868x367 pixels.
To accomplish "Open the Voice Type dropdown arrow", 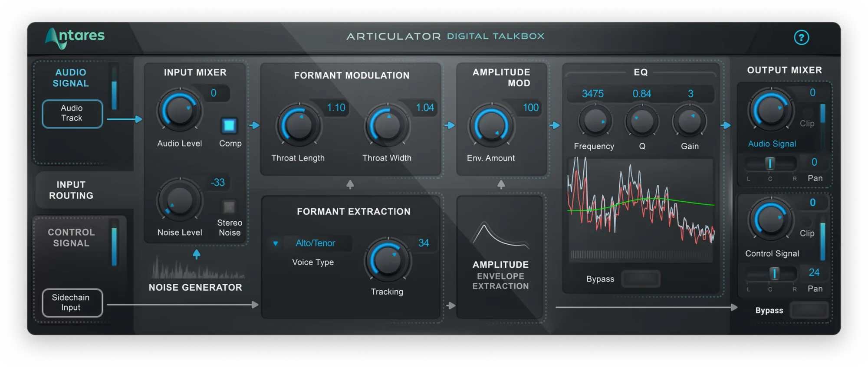I will (275, 243).
